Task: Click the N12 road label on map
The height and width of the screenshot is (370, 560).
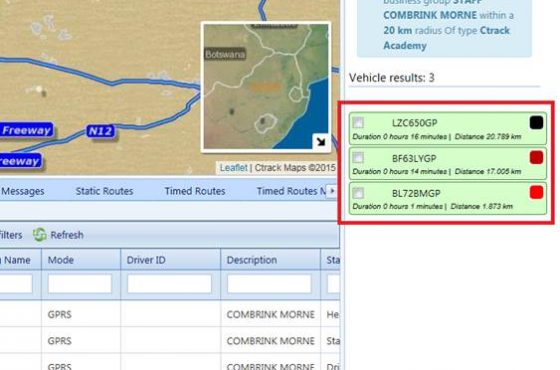Action: [x=101, y=131]
